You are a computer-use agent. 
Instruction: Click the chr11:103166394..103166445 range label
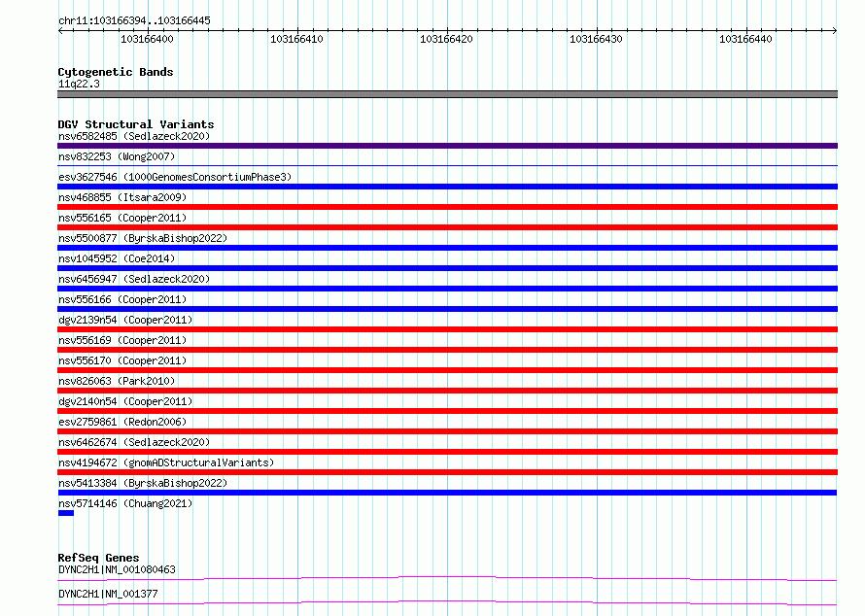134,20
